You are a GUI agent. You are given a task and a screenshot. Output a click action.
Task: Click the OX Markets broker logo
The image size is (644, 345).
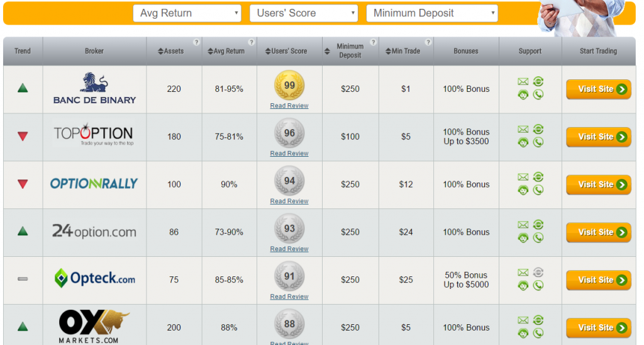pyautogui.click(x=94, y=327)
